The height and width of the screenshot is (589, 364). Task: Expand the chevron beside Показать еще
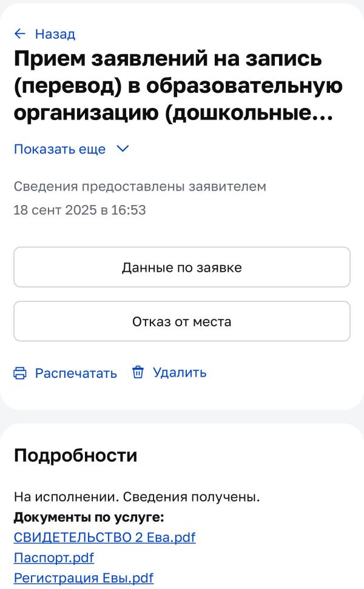point(123,149)
